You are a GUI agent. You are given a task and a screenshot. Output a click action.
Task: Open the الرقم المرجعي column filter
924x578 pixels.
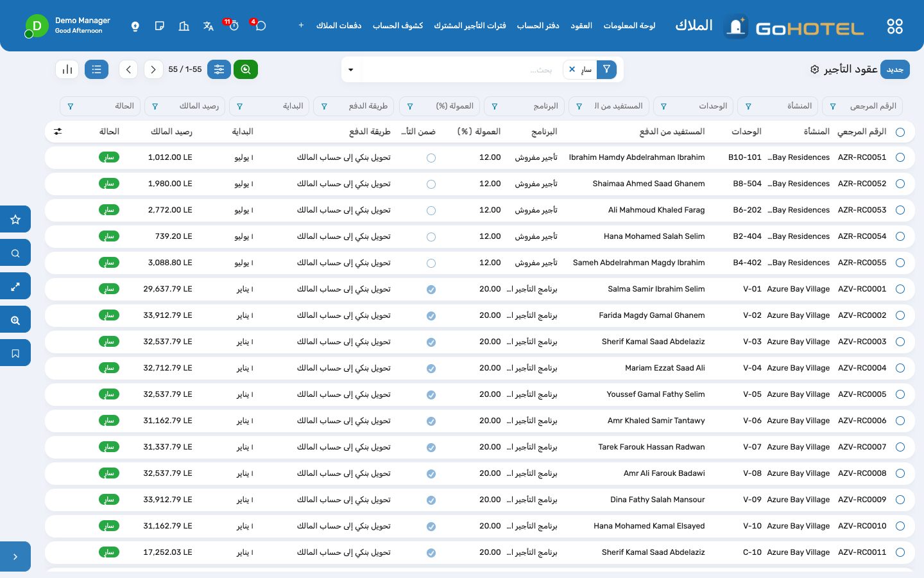click(862, 106)
